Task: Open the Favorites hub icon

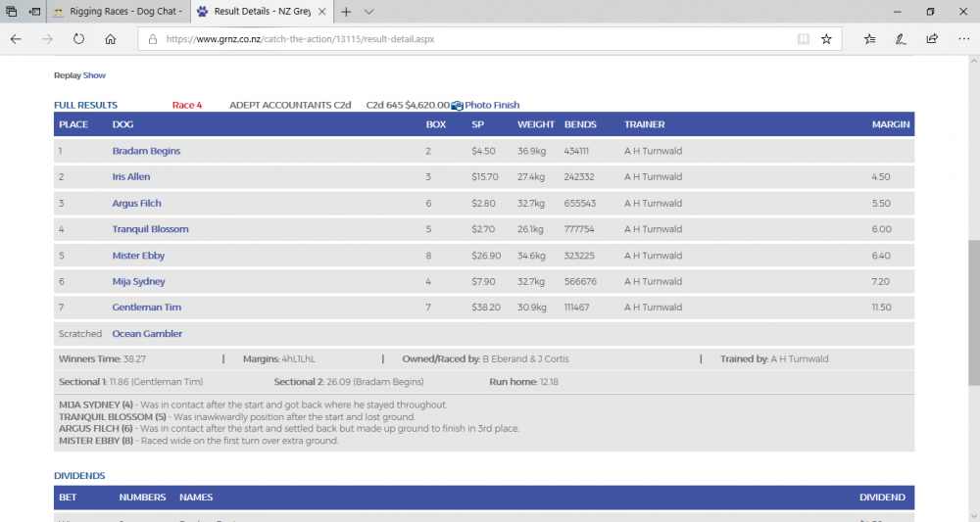Action: [870, 39]
